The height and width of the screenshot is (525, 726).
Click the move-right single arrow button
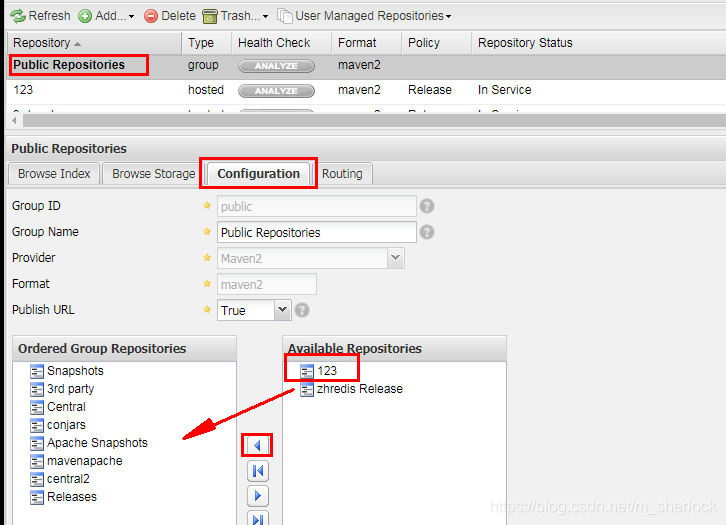(x=257, y=496)
